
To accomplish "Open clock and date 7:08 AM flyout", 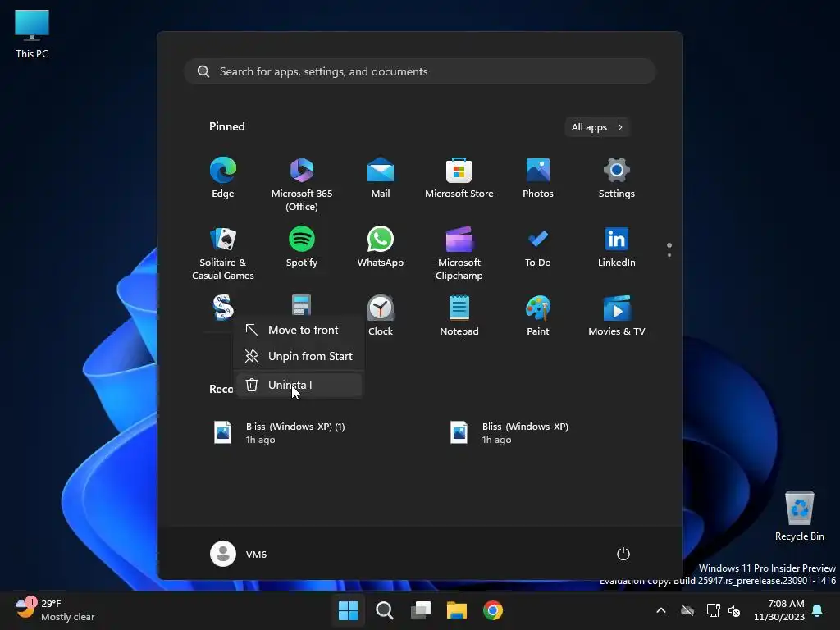I will pyautogui.click(x=779, y=610).
